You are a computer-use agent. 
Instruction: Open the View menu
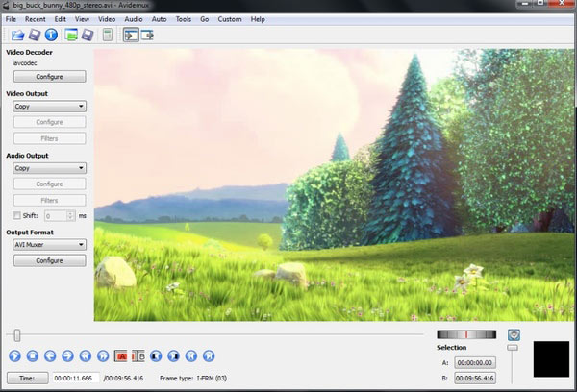click(82, 19)
